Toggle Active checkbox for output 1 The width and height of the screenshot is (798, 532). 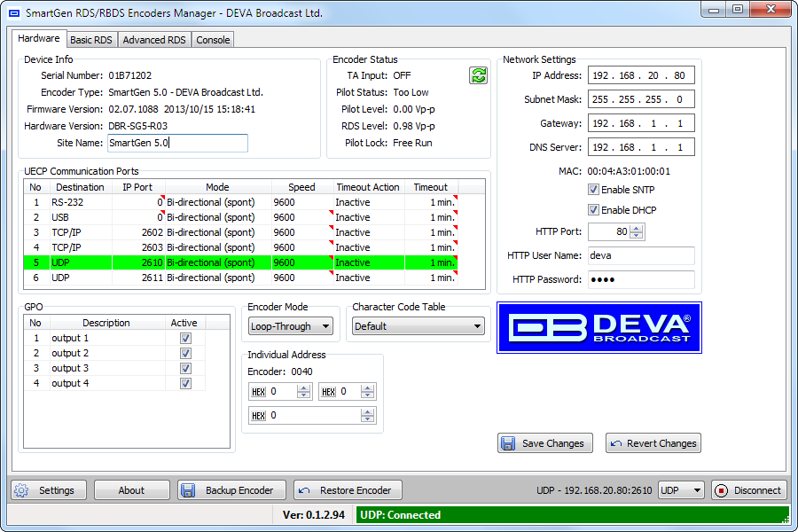coord(185,339)
